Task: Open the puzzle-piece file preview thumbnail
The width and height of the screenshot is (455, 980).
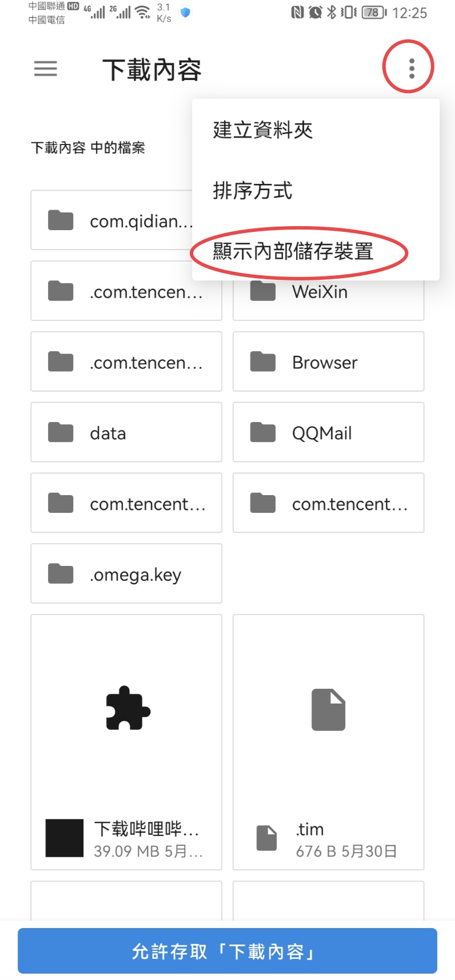Action: [128, 708]
